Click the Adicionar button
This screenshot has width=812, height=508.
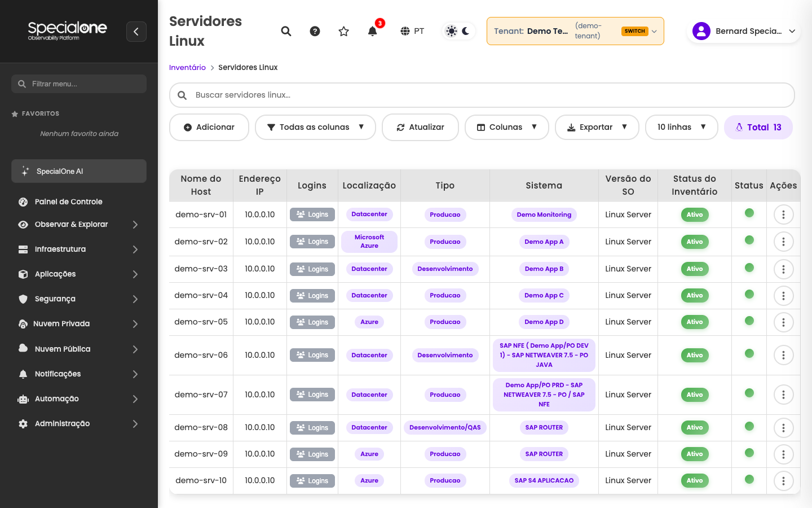pyautogui.click(x=209, y=127)
